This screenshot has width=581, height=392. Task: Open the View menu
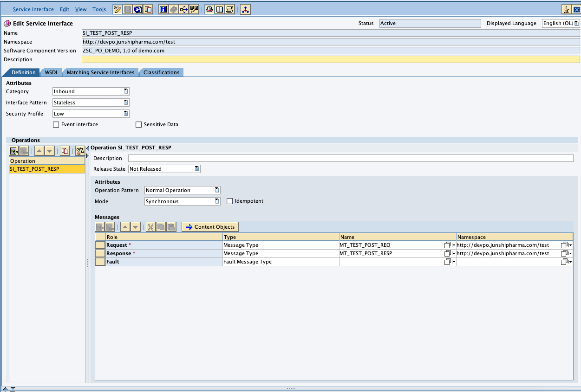pyautogui.click(x=81, y=9)
